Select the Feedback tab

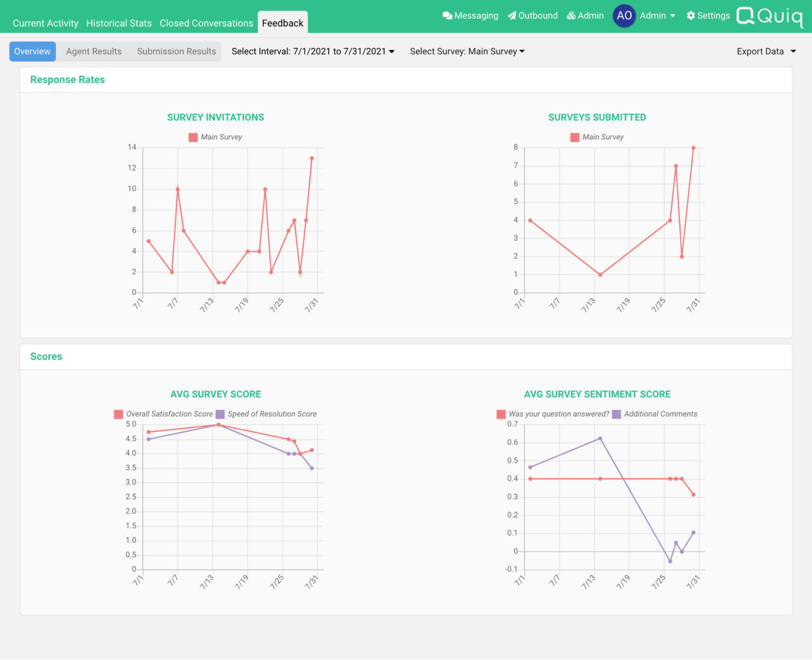click(x=283, y=22)
